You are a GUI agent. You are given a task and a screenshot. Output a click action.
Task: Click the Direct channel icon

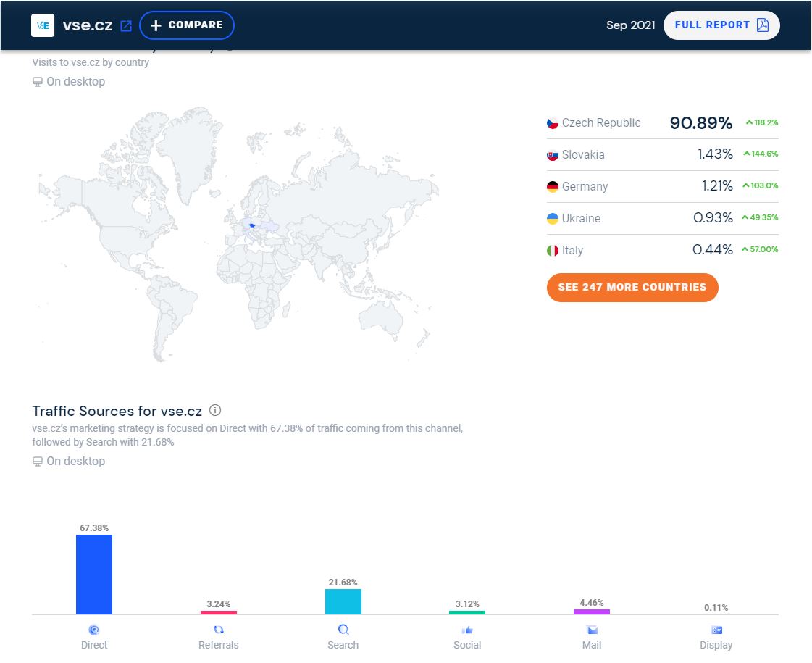93,630
